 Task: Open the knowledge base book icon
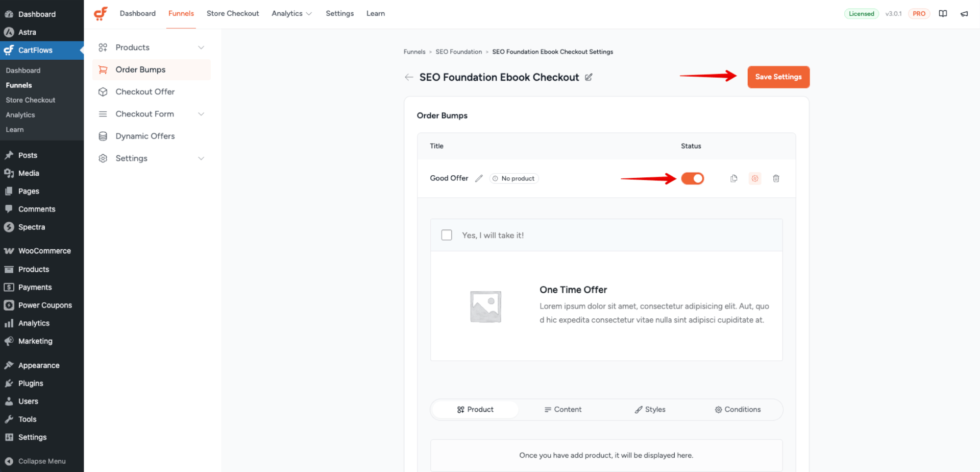[943, 14]
